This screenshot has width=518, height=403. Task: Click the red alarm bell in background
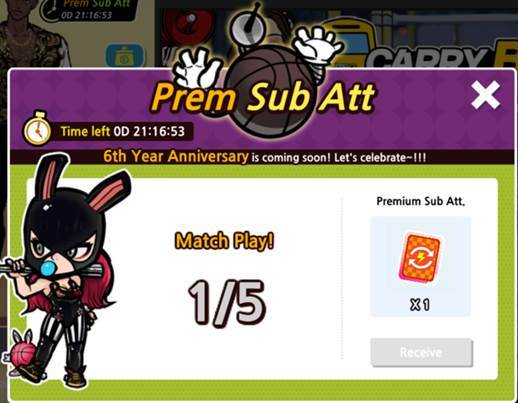click(x=189, y=25)
